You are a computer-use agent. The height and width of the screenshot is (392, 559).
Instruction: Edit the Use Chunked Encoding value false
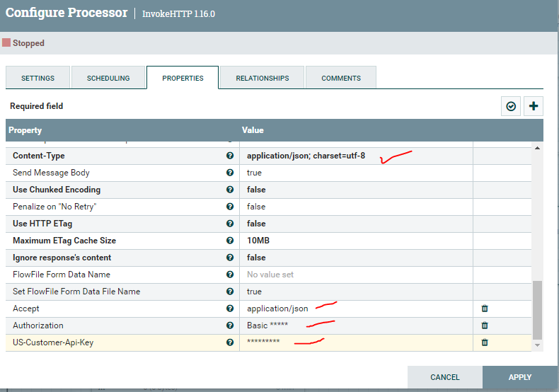[x=256, y=190]
